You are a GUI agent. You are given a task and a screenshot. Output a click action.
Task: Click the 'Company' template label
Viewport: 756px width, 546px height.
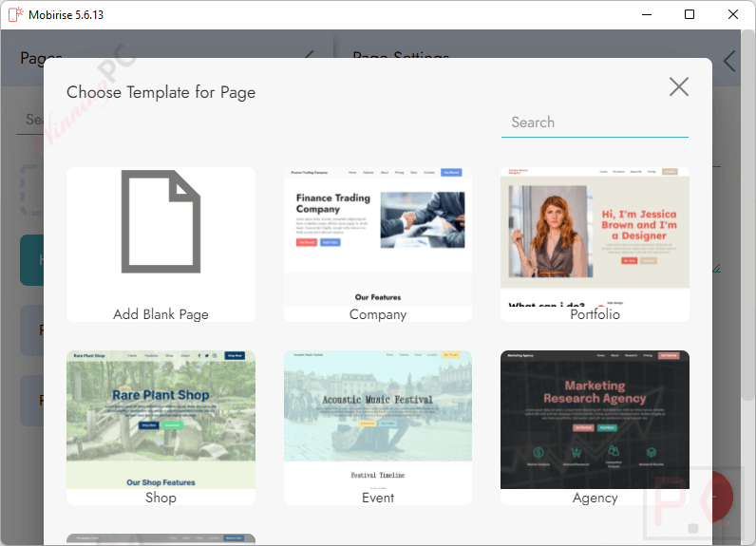pyautogui.click(x=377, y=314)
